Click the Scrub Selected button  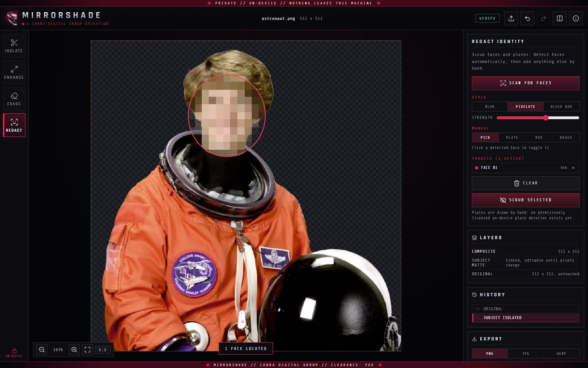point(526,200)
